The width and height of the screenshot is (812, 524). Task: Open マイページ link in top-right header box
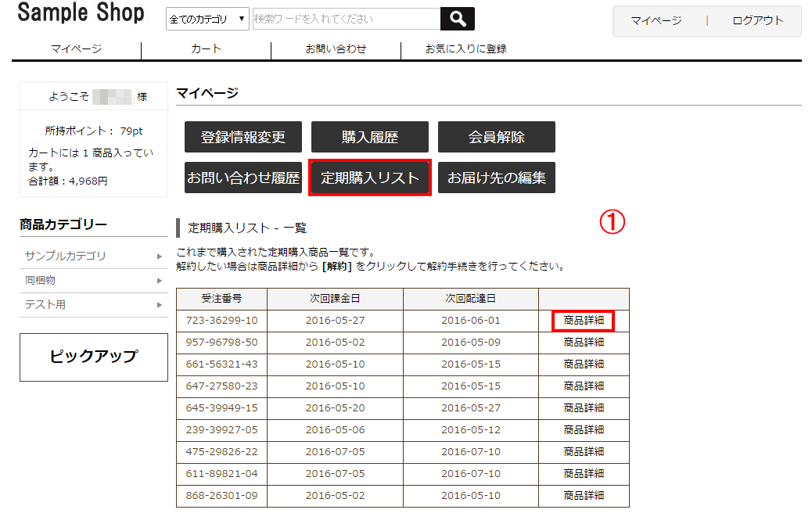(656, 20)
